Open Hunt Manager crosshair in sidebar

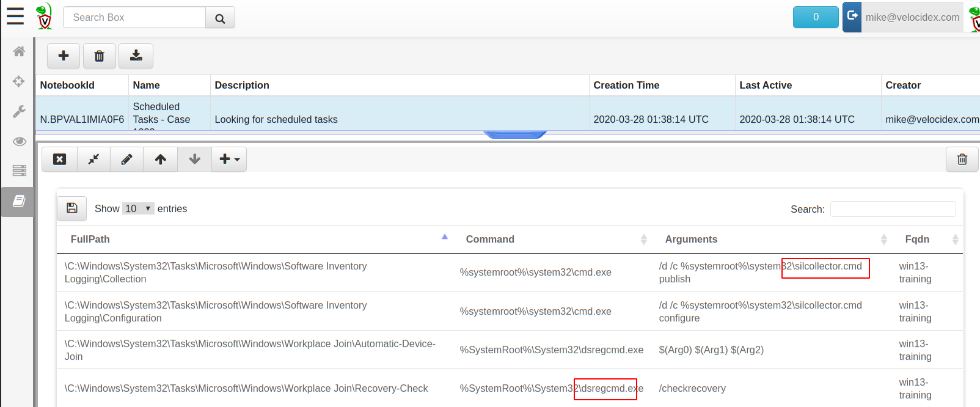pyautogui.click(x=19, y=81)
